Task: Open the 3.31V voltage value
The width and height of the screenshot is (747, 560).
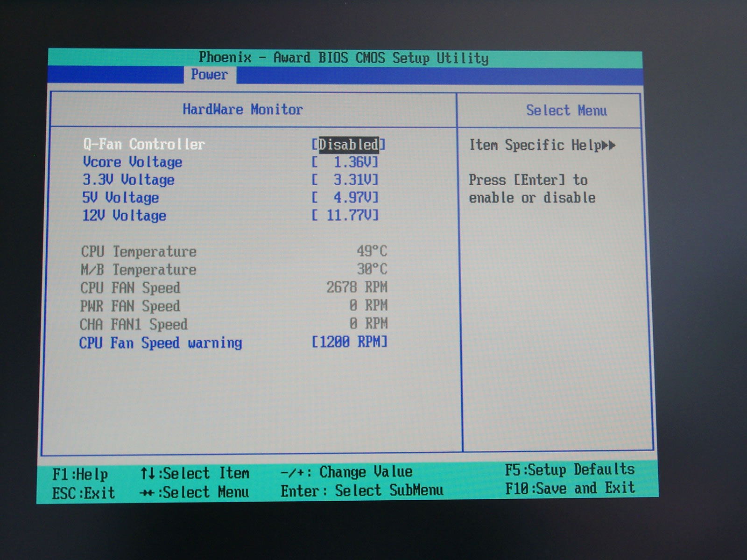Action: (345, 180)
